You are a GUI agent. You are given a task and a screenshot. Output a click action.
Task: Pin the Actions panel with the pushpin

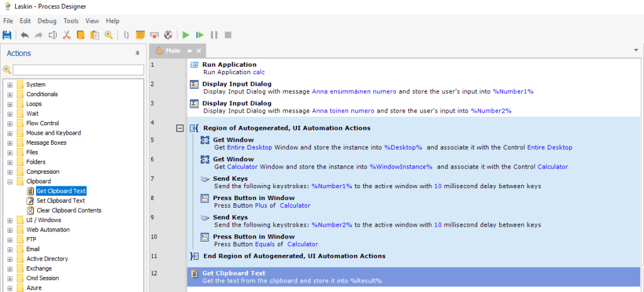(x=138, y=53)
